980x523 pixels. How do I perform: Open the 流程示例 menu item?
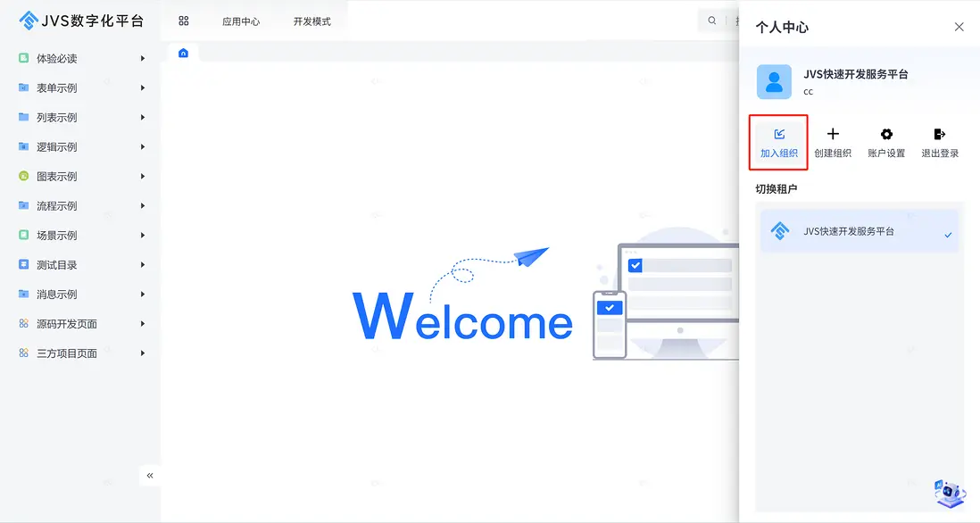pyautogui.click(x=82, y=205)
